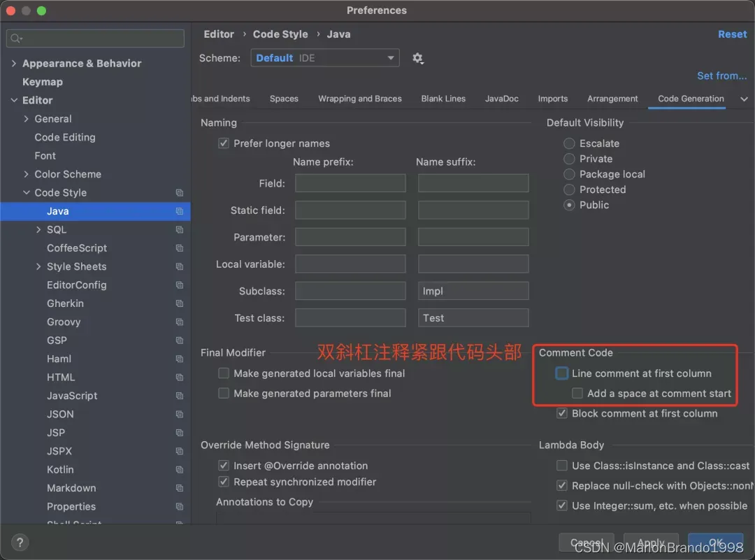The height and width of the screenshot is (560, 755).
Task: Disable Block comment at first column
Action: coord(561,413)
